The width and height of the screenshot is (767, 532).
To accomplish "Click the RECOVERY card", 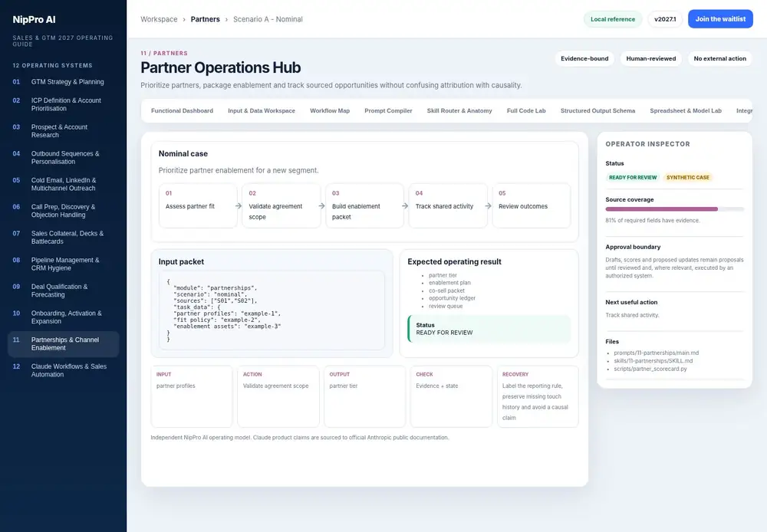I will [x=538, y=396].
